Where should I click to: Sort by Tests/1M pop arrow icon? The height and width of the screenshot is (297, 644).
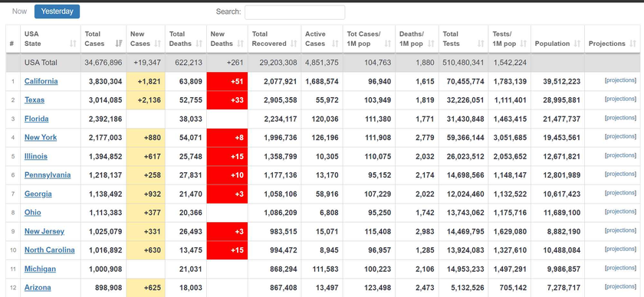[x=523, y=44]
